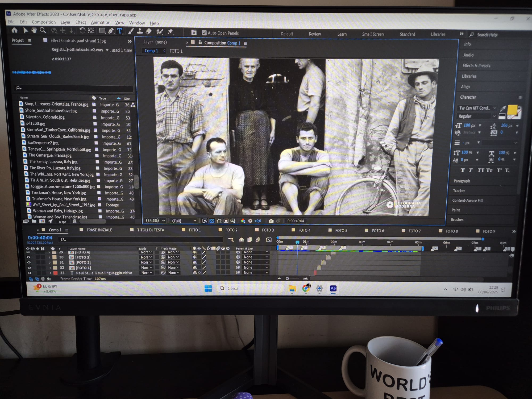Open the Show Channel color icon
Image resolution: width=532 pixels, height=399 pixels.
tap(243, 221)
